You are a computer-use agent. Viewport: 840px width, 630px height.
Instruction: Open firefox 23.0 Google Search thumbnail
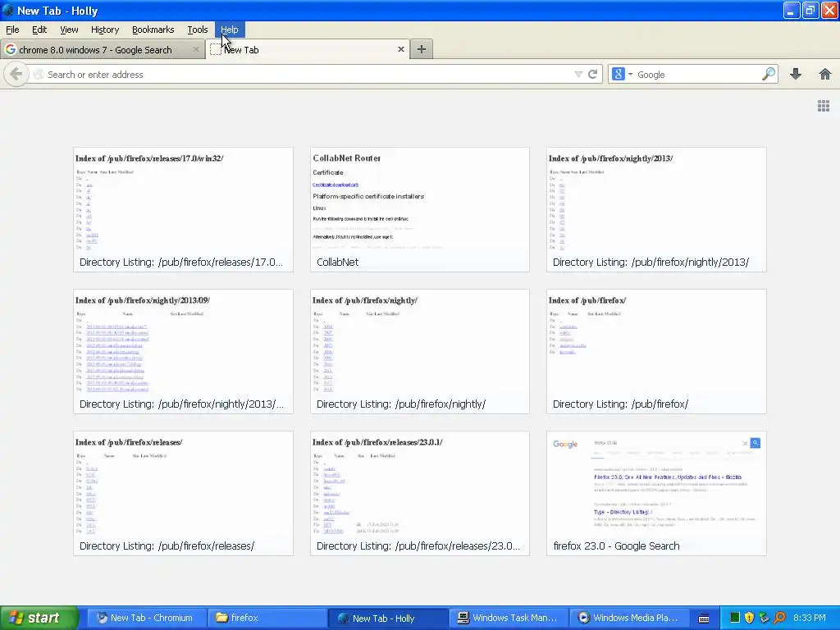click(x=656, y=493)
